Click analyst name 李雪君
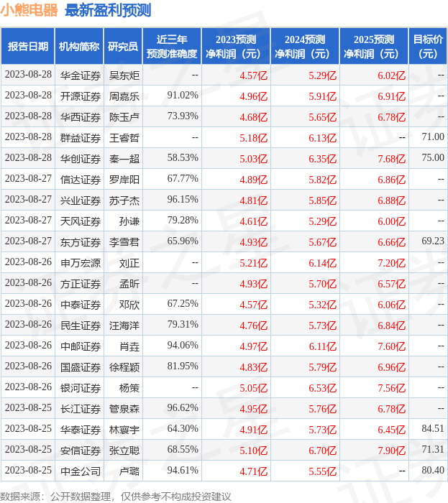The image size is (448, 503). click(x=124, y=241)
